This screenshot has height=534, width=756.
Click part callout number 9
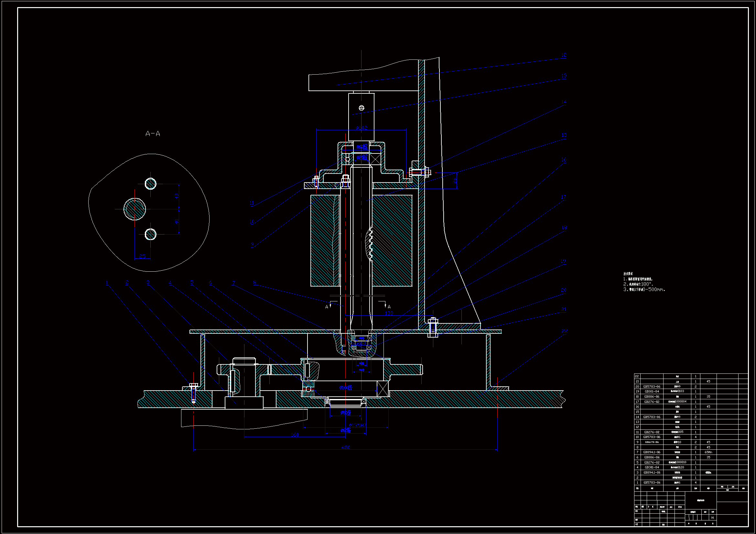pyautogui.click(x=252, y=245)
